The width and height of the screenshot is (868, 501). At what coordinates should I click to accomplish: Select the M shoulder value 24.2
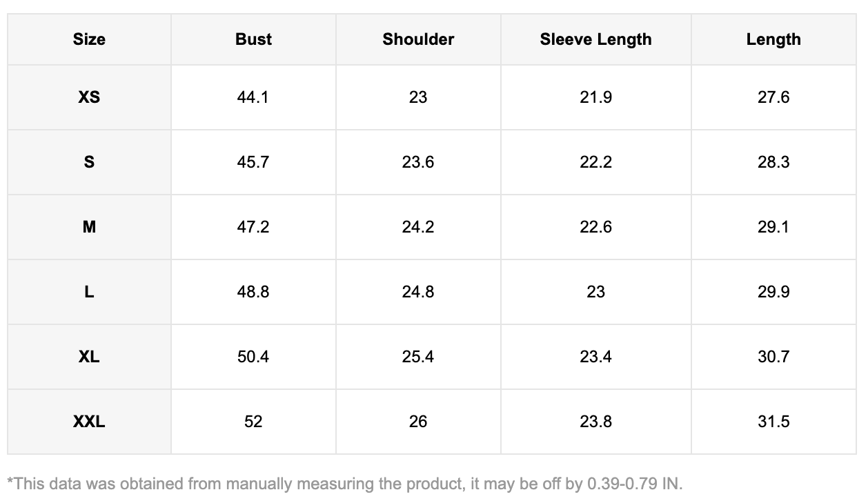[418, 227]
